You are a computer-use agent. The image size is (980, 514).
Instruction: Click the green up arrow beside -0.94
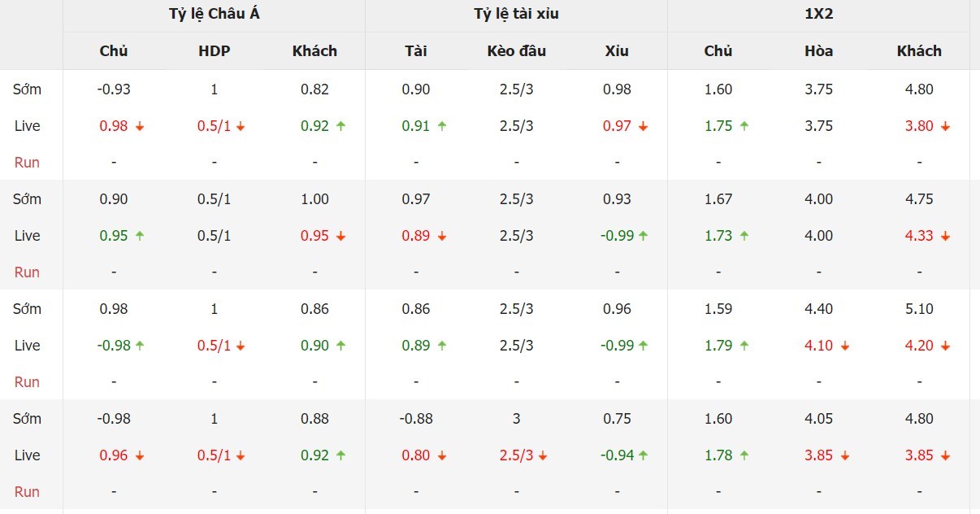pyautogui.click(x=644, y=455)
